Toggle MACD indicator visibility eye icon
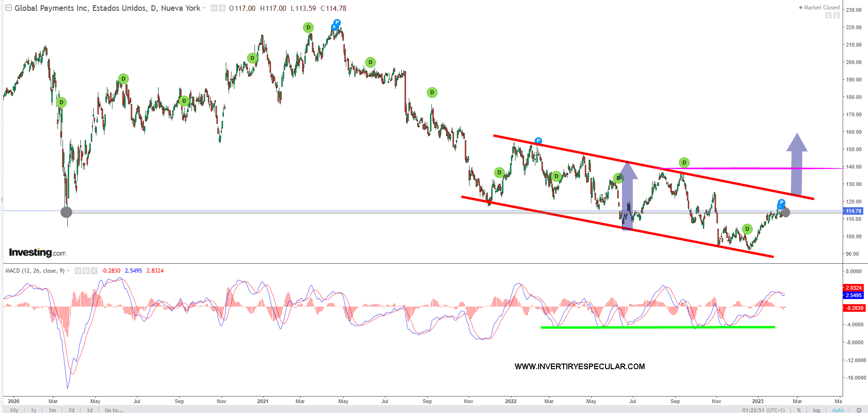The image size is (868, 413). pos(79,271)
